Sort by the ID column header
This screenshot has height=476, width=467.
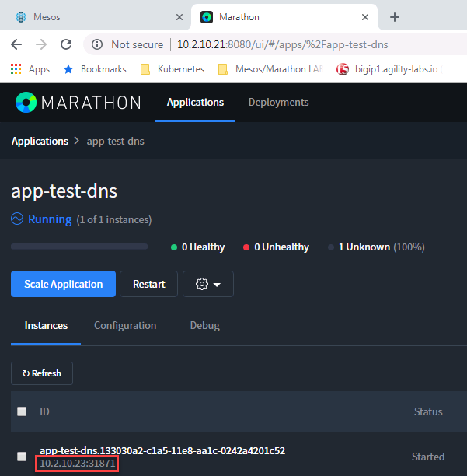point(44,411)
